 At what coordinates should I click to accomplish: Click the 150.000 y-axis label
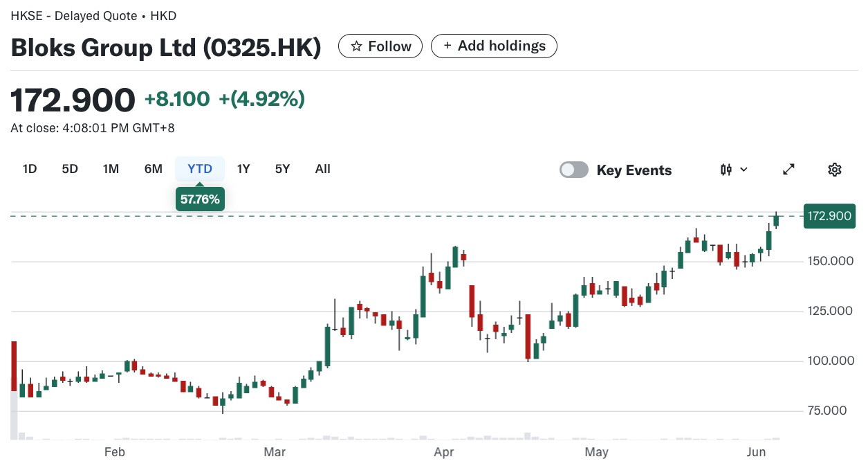pos(830,261)
